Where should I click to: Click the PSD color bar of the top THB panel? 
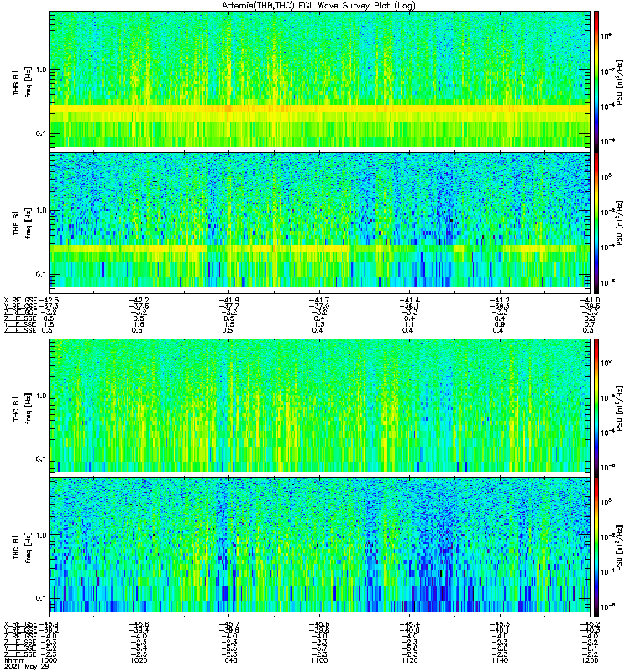[x=596, y=80]
